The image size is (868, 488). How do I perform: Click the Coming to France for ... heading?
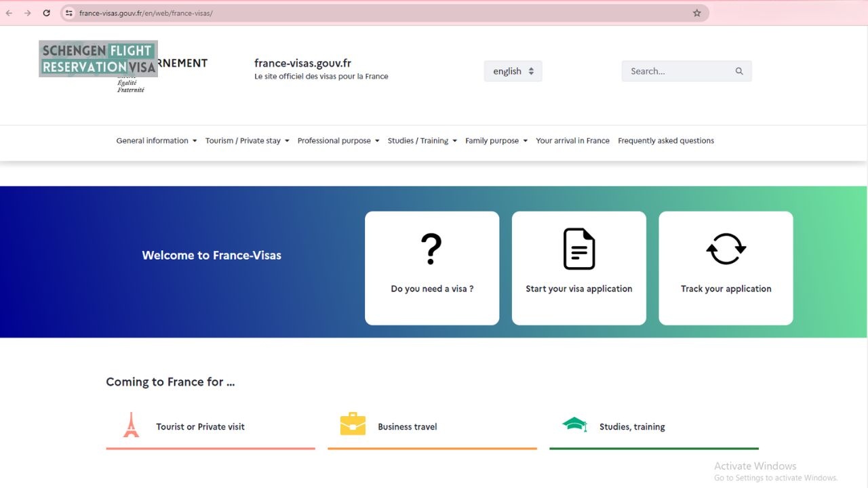point(170,382)
